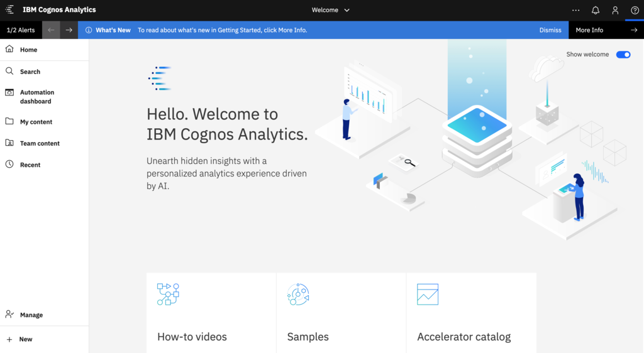This screenshot has width=644, height=353.
Task: Click the More Info button
Action: 589,30
